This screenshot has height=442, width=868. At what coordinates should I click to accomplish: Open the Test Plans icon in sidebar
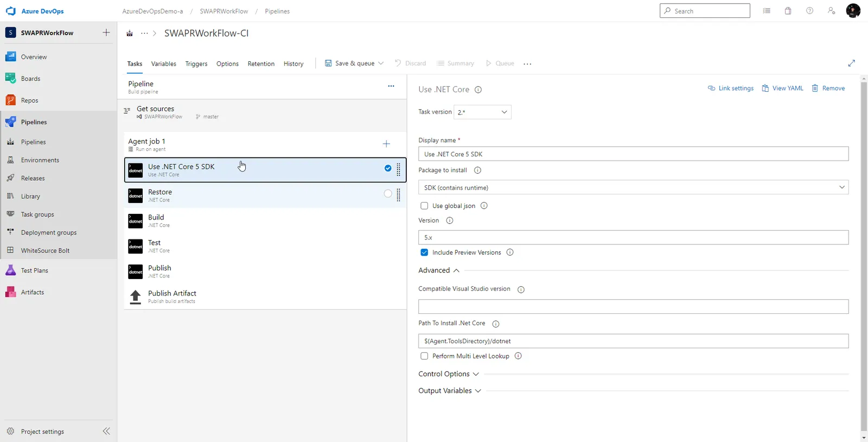[x=11, y=270]
